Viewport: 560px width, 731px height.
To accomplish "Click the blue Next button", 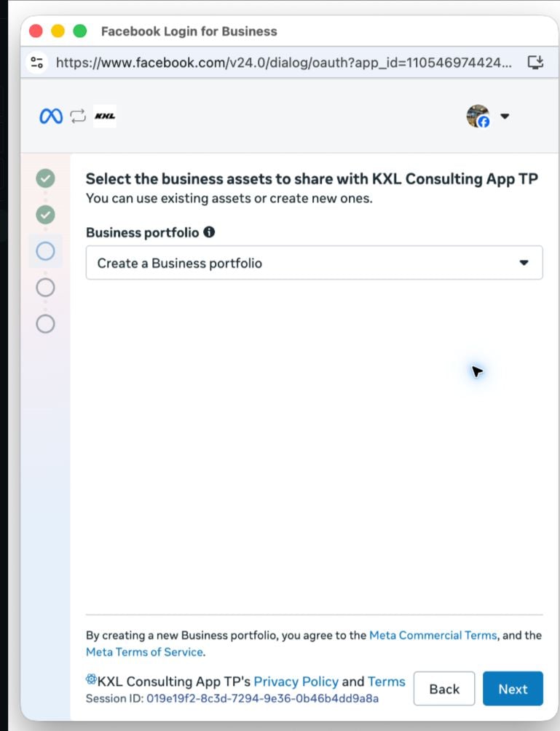I will (513, 689).
